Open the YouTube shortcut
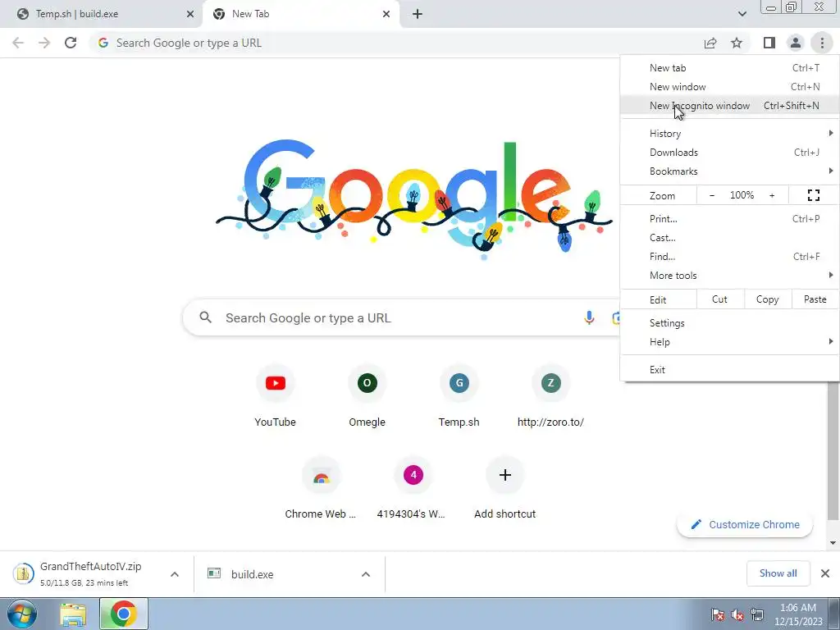 tap(276, 397)
